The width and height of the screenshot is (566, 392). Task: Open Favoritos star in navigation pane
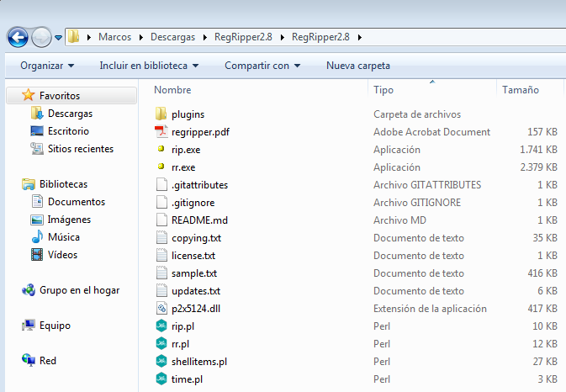pyautogui.click(x=29, y=96)
